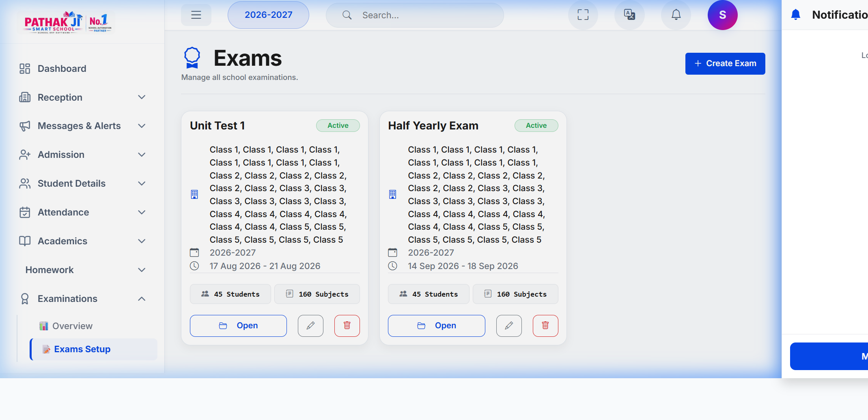The image size is (868, 420).
Task: Open the Unit Test 1 exam
Action: coord(238,326)
